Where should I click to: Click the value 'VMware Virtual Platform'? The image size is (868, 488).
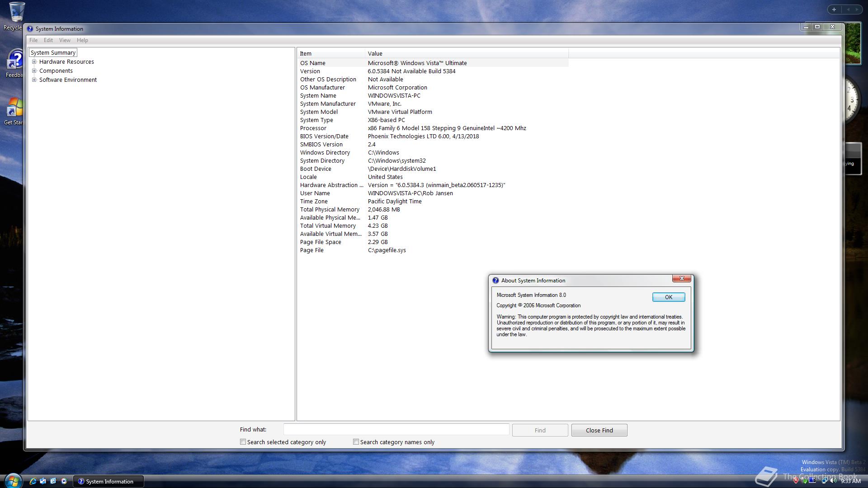pos(400,112)
